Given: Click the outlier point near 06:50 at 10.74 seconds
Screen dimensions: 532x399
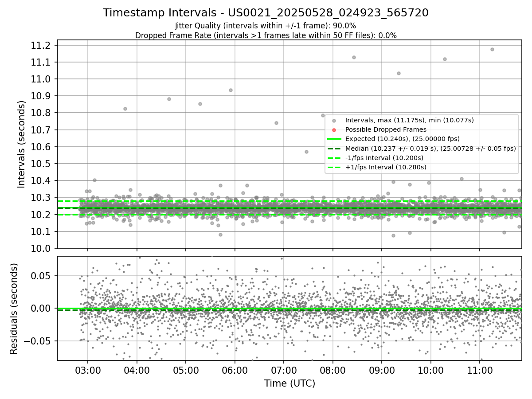Looking at the screenshot, I should click(x=276, y=123).
